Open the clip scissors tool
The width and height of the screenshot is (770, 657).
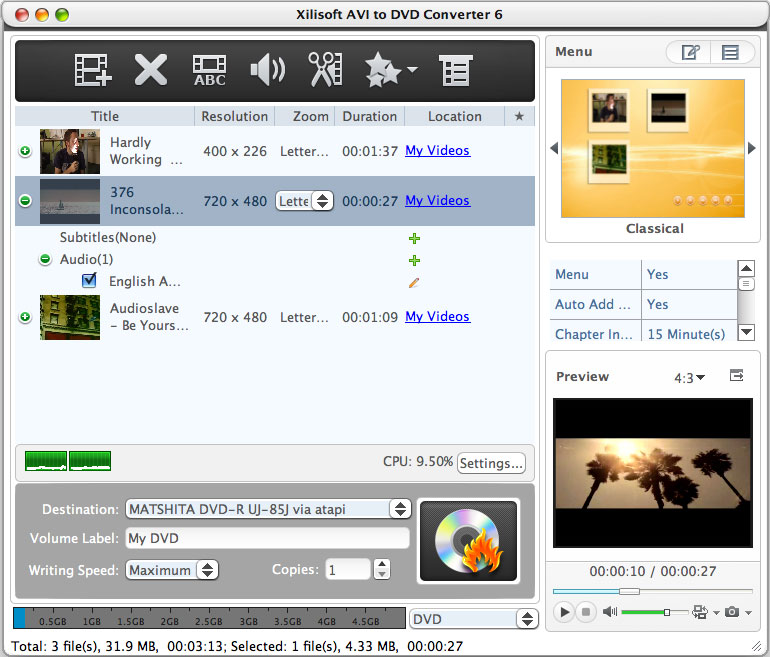(325, 70)
